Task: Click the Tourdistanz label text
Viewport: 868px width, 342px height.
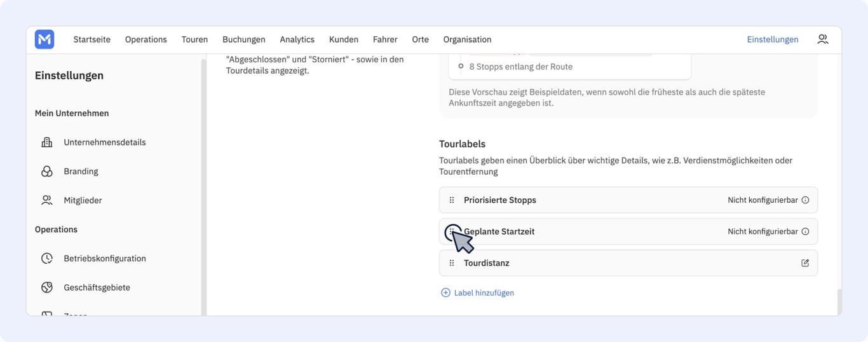Action: 487,263
